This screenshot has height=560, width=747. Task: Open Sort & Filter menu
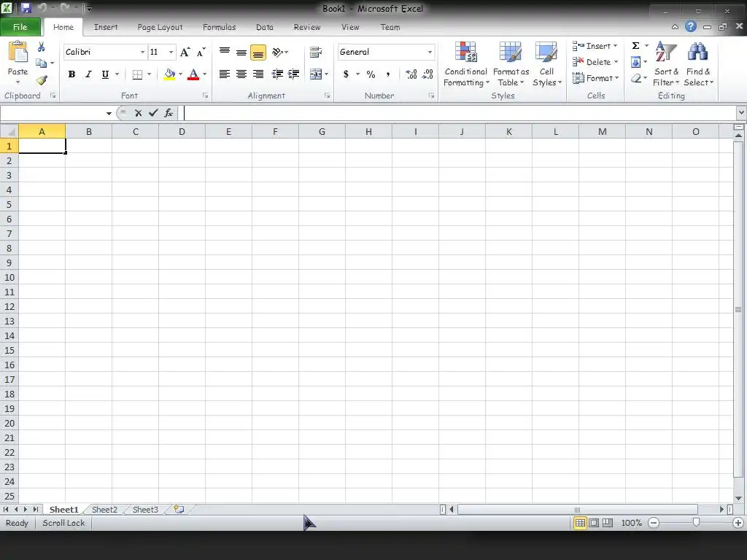[666, 64]
